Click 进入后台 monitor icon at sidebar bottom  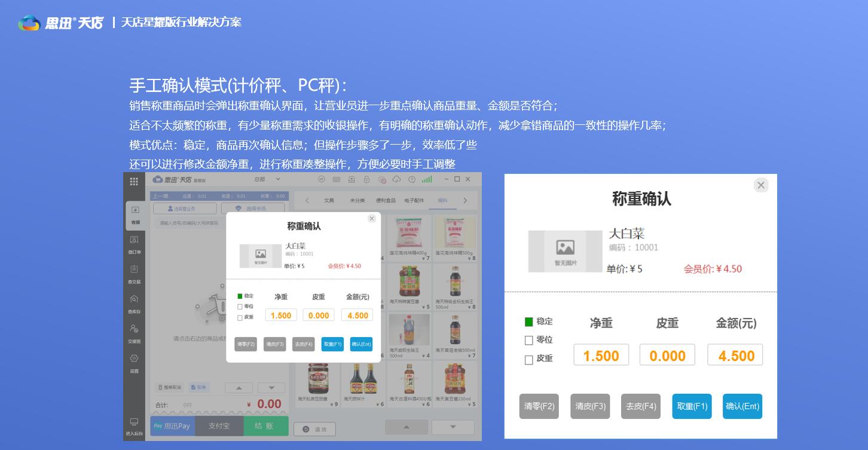pyautogui.click(x=134, y=425)
